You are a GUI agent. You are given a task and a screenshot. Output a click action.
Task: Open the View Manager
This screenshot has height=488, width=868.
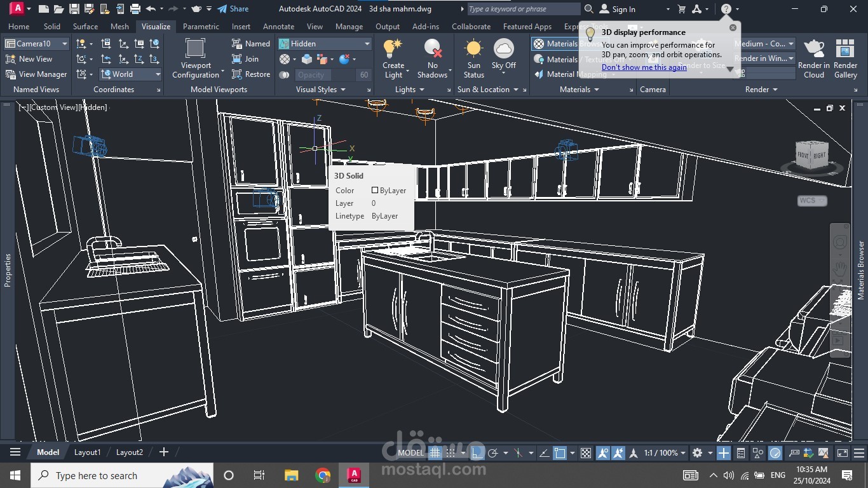coord(36,74)
